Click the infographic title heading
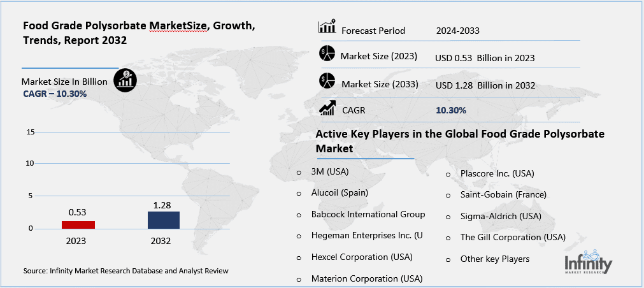Image resolution: width=644 pixels, height=288 pixels. point(140,34)
